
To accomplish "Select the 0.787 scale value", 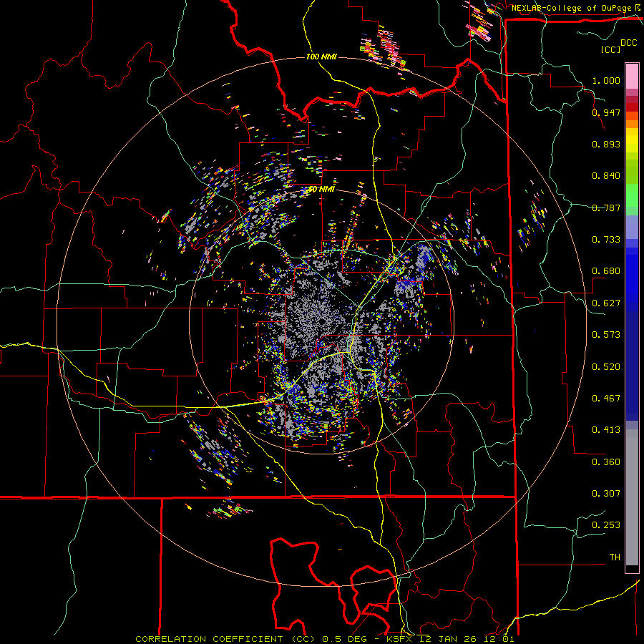I will (x=606, y=208).
